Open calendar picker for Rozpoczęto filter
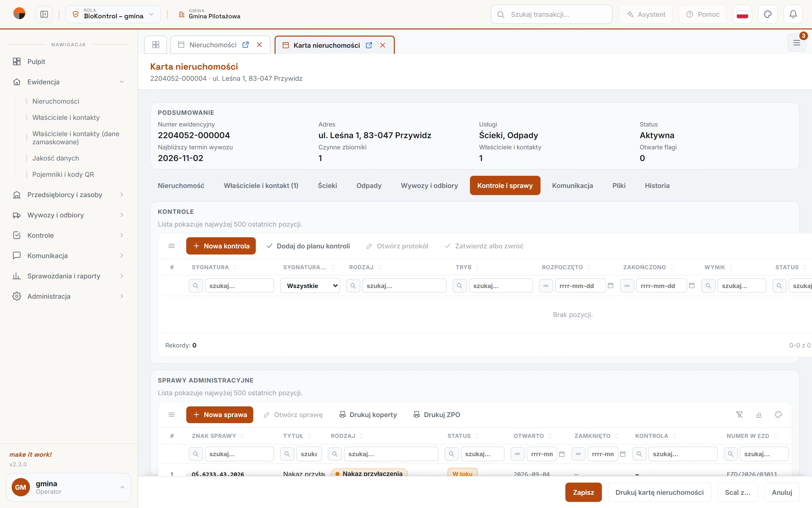Screen dimensions: 812x508 pos(611,285)
